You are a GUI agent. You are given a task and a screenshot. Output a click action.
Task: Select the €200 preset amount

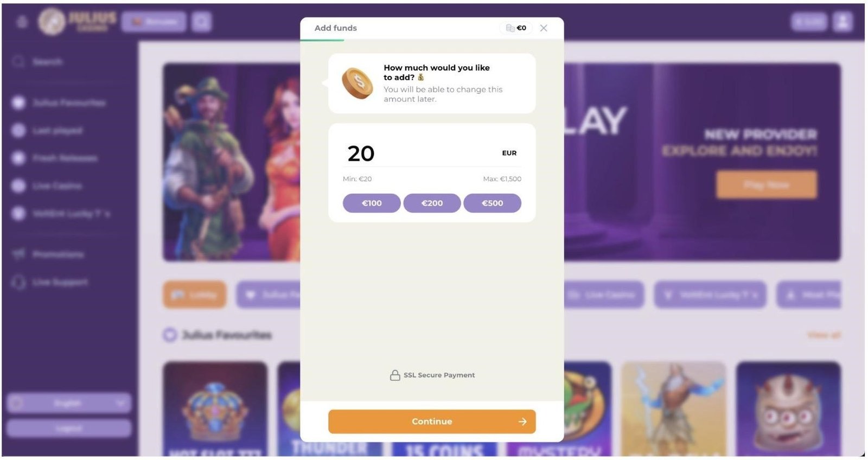point(432,203)
